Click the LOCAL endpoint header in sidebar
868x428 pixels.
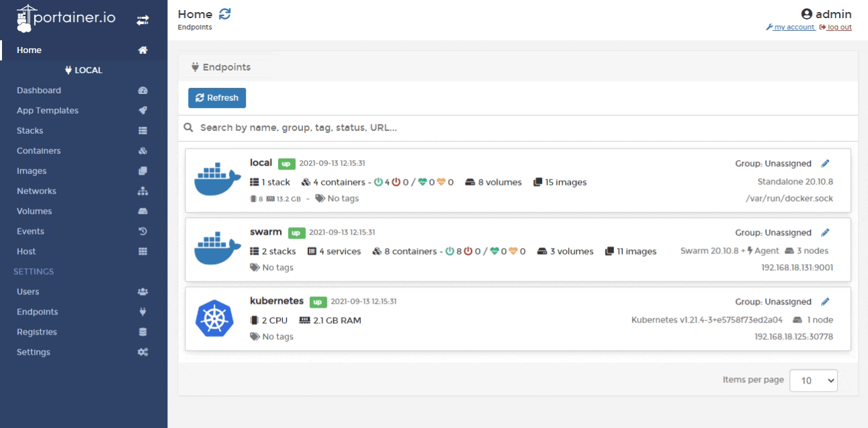[x=83, y=71]
